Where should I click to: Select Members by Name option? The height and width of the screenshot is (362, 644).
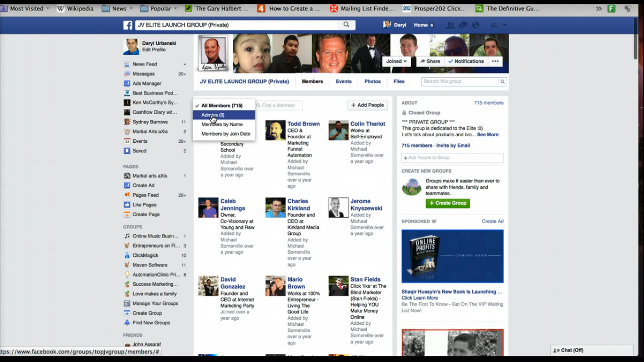(x=224, y=124)
